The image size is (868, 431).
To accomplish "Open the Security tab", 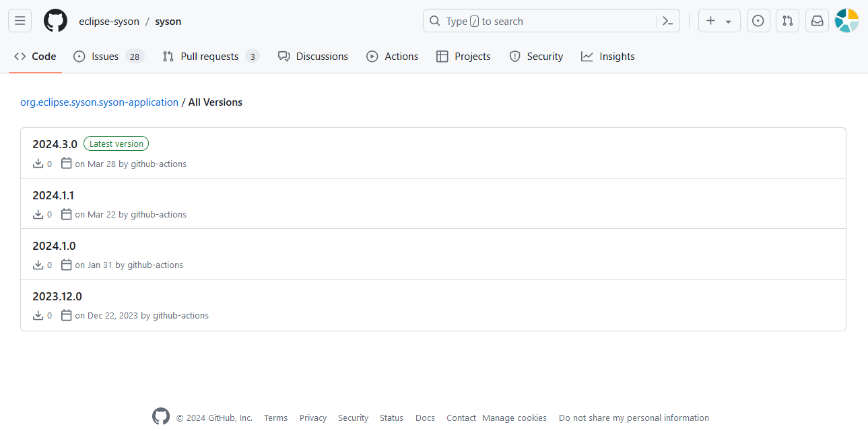I will click(x=536, y=57).
